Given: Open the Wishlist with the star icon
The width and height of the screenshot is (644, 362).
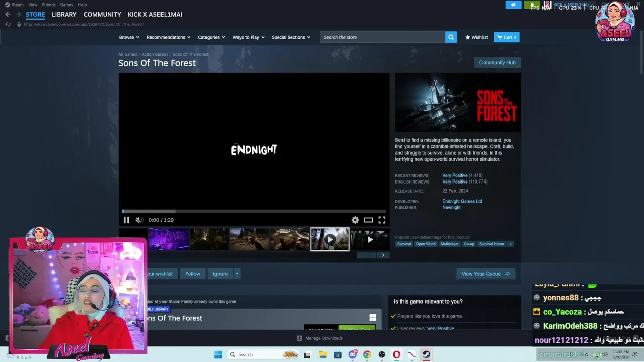Looking at the screenshot, I should point(476,37).
